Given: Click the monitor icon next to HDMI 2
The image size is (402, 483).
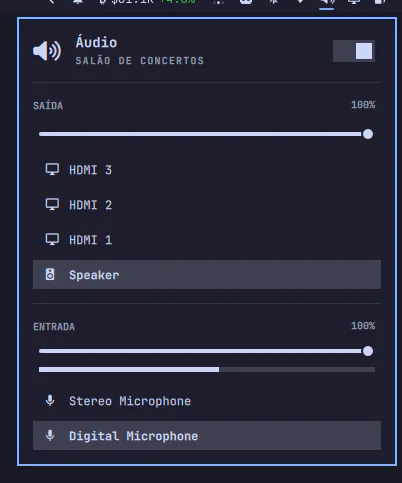Looking at the screenshot, I should click(x=52, y=204).
